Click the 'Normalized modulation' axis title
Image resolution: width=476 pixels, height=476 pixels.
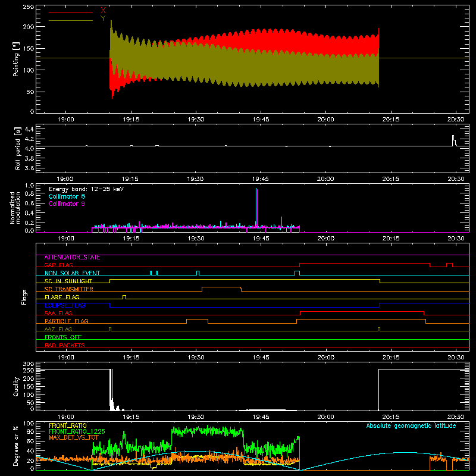pos(14,208)
